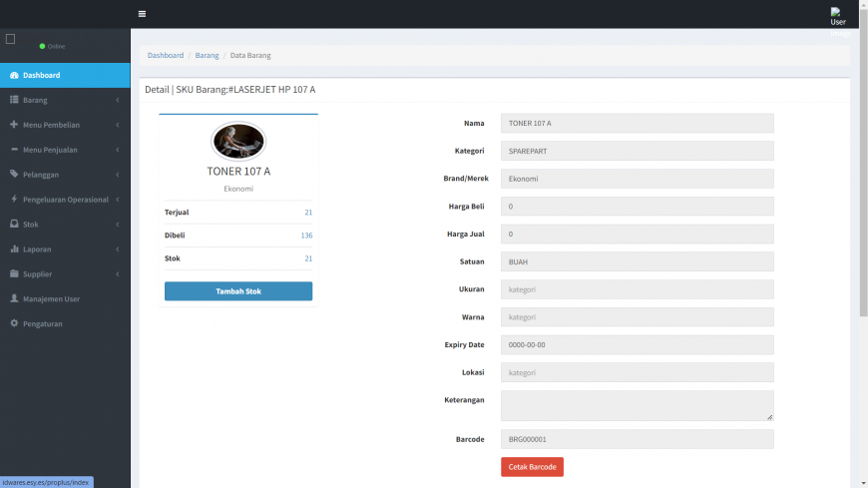The height and width of the screenshot is (488, 868).
Task: Click the TONER 107 A product thumbnail
Action: click(238, 142)
